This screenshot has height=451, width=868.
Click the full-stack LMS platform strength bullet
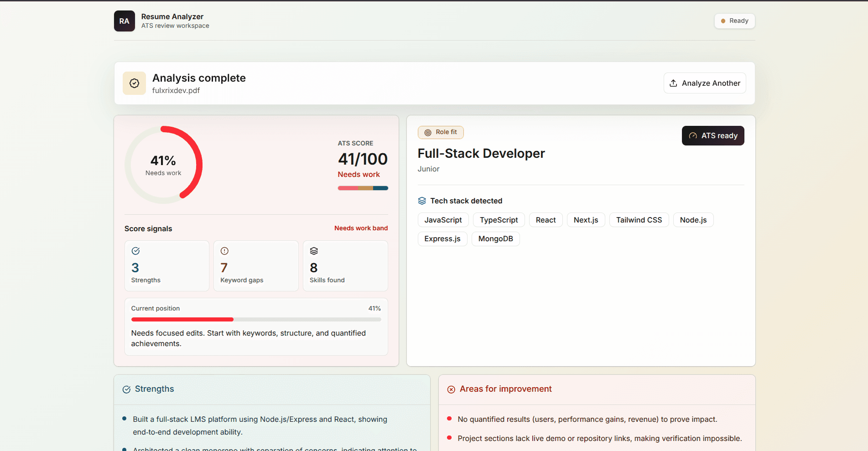pyautogui.click(x=260, y=425)
